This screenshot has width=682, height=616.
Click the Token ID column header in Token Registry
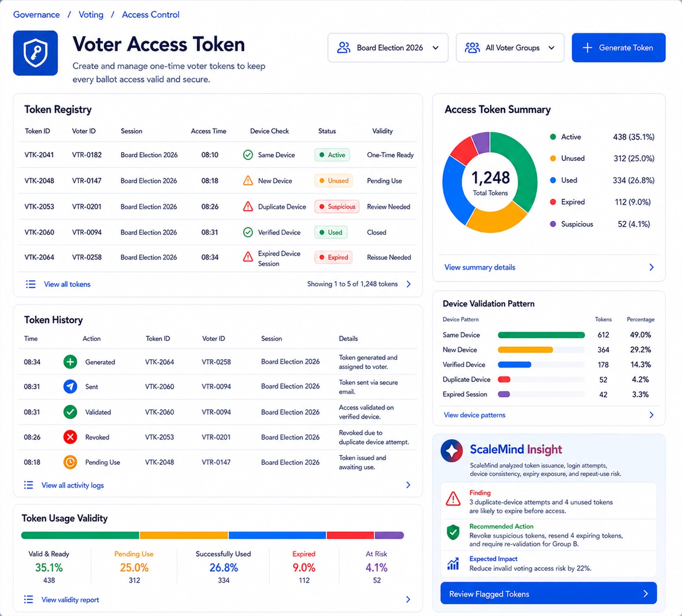(37, 131)
